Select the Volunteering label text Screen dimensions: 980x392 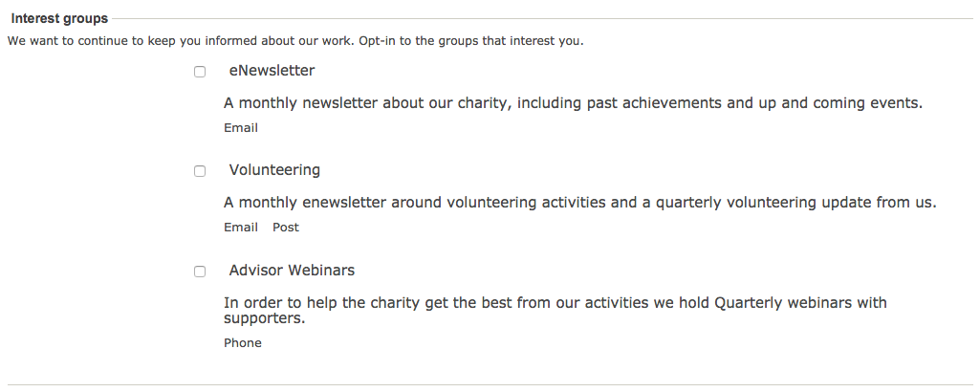click(x=274, y=170)
